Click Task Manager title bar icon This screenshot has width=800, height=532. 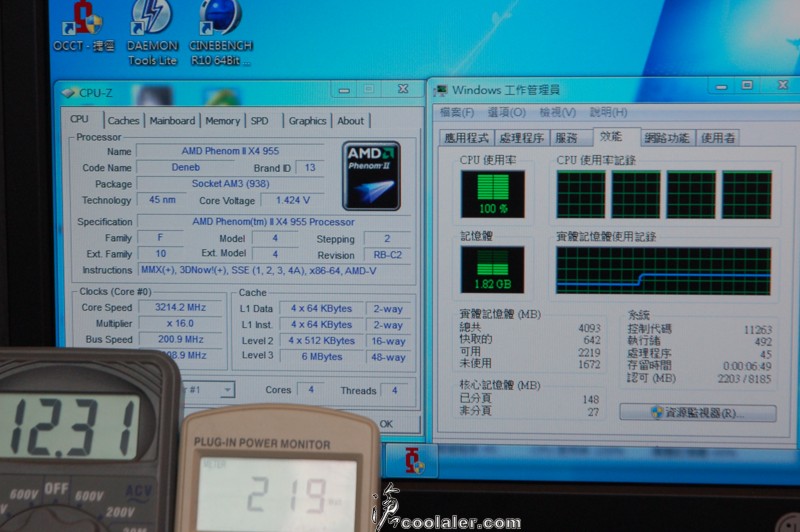tap(440, 91)
